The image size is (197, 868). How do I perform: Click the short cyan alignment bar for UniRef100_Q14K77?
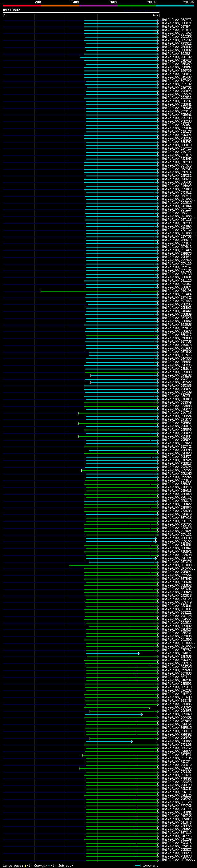(113, 653)
